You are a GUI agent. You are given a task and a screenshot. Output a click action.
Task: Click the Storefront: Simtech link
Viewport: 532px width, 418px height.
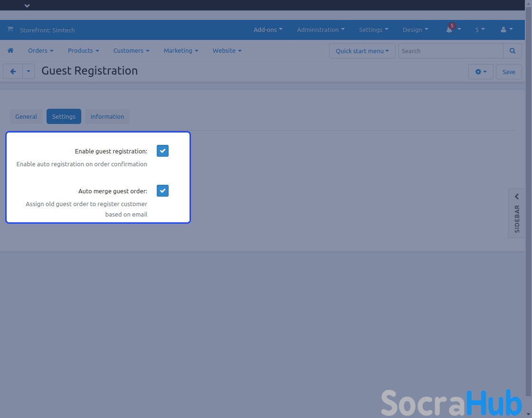47,30
